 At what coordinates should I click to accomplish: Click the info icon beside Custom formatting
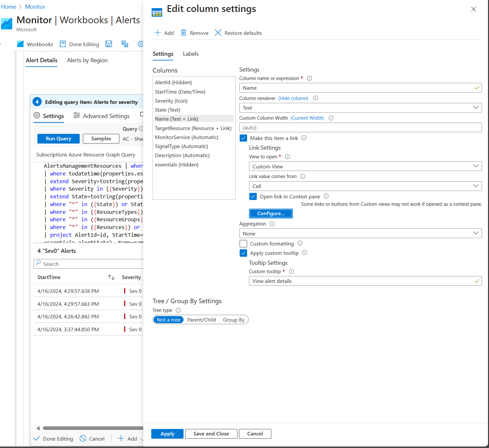pos(300,243)
